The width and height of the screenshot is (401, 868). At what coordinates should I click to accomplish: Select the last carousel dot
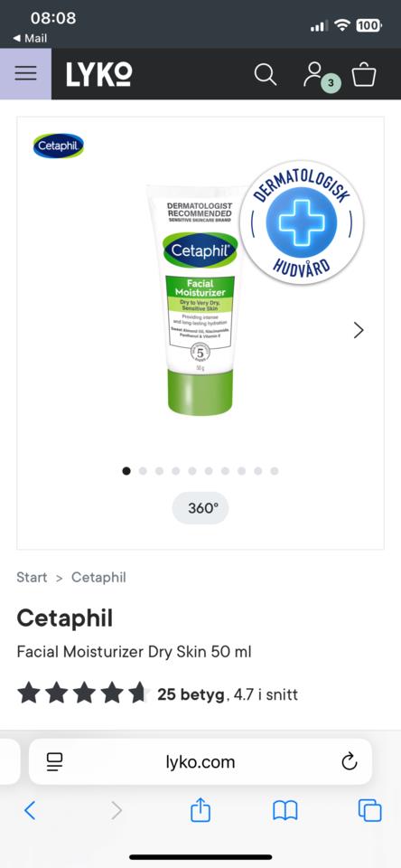pos(275,471)
